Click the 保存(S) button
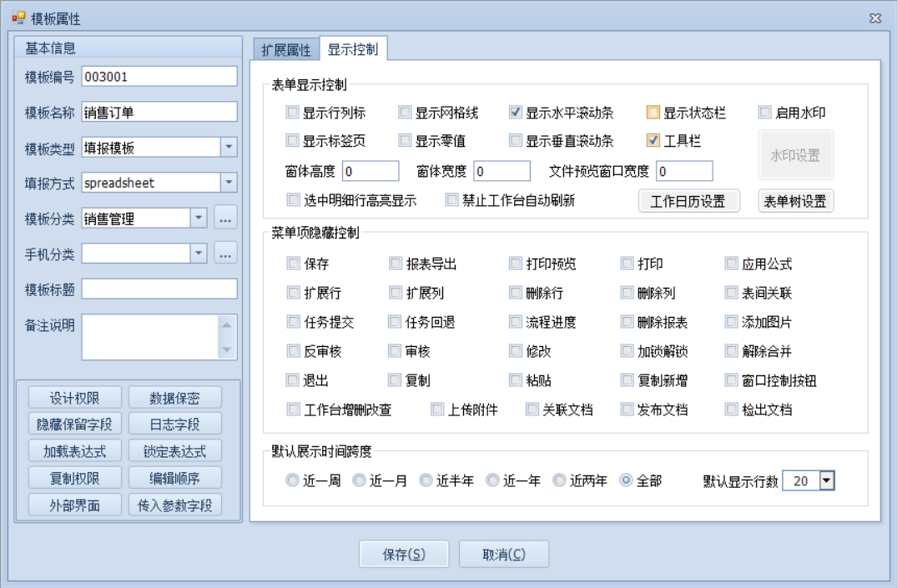 [x=404, y=555]
